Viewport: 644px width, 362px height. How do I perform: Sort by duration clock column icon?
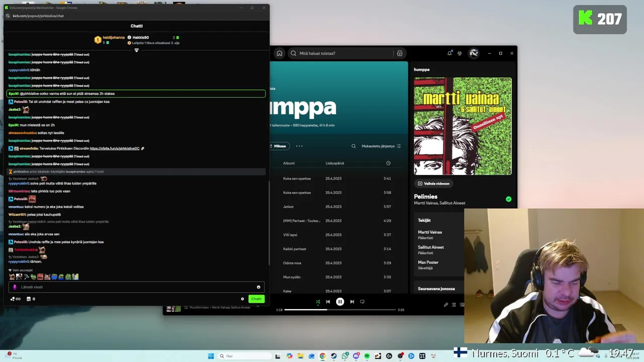388,163
